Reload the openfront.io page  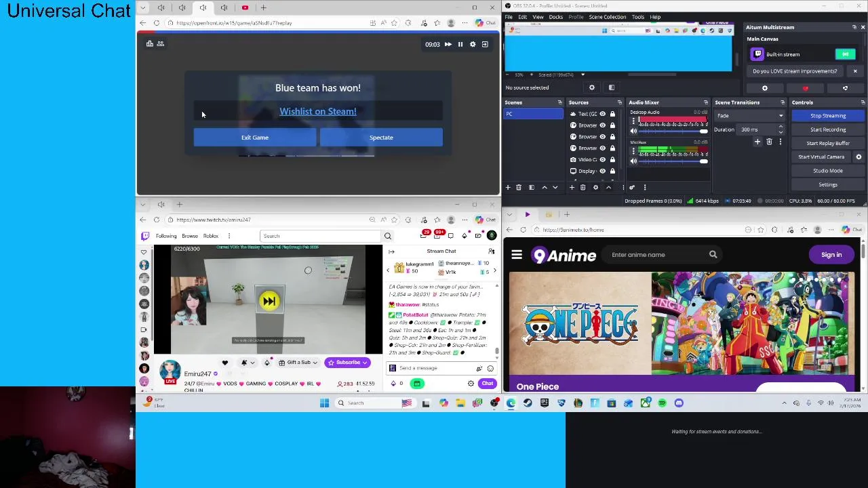[157, 23]
